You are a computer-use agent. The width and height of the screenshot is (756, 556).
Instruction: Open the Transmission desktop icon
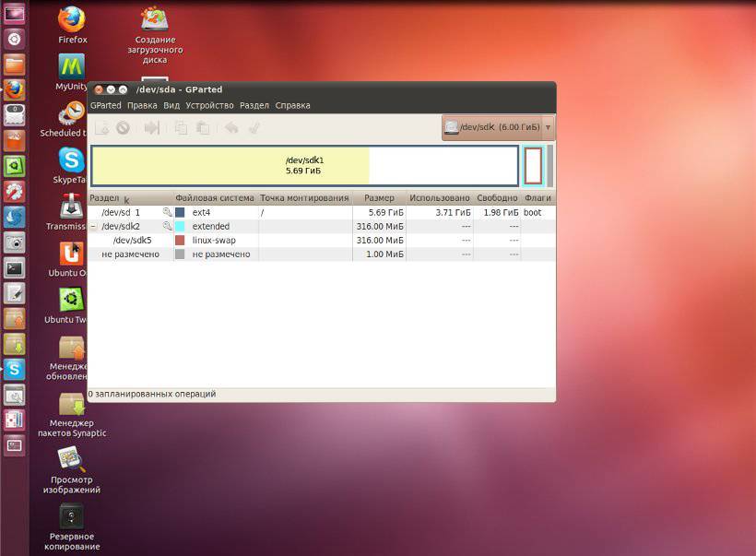point(66,212)
